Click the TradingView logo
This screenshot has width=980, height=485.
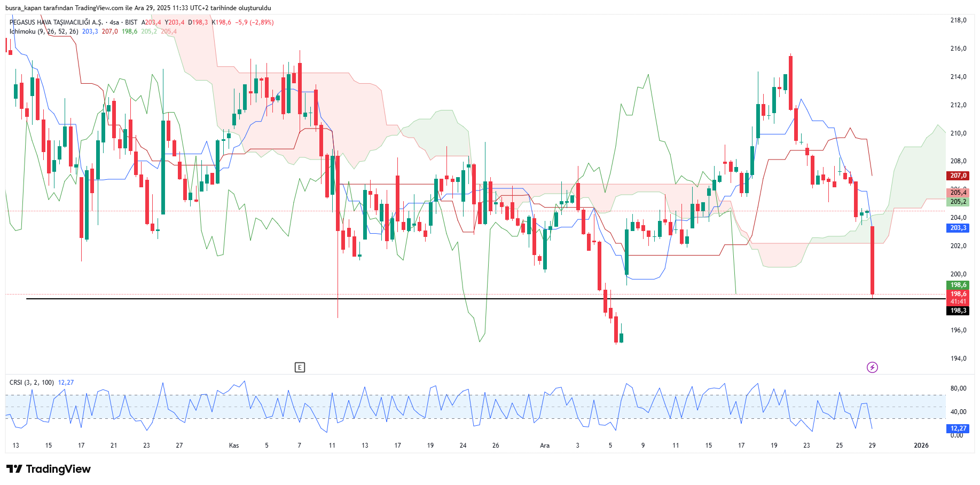[x=49, y=469]
